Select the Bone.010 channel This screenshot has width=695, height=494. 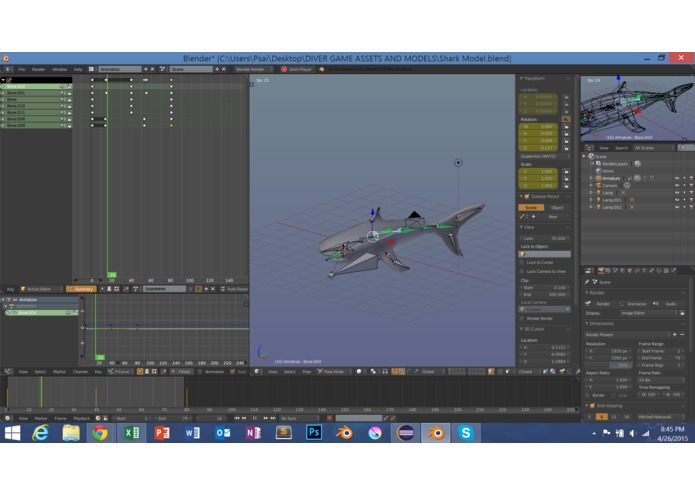tap(35, 106)
